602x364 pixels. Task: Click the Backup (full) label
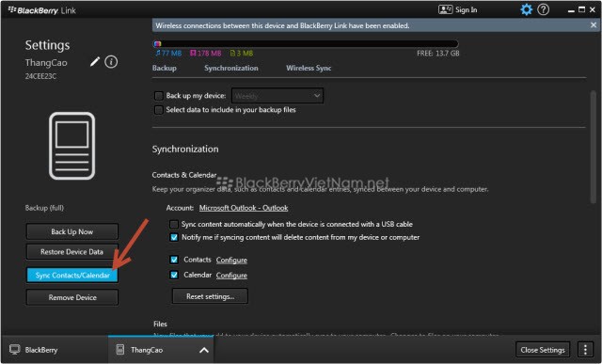(44, 208)
